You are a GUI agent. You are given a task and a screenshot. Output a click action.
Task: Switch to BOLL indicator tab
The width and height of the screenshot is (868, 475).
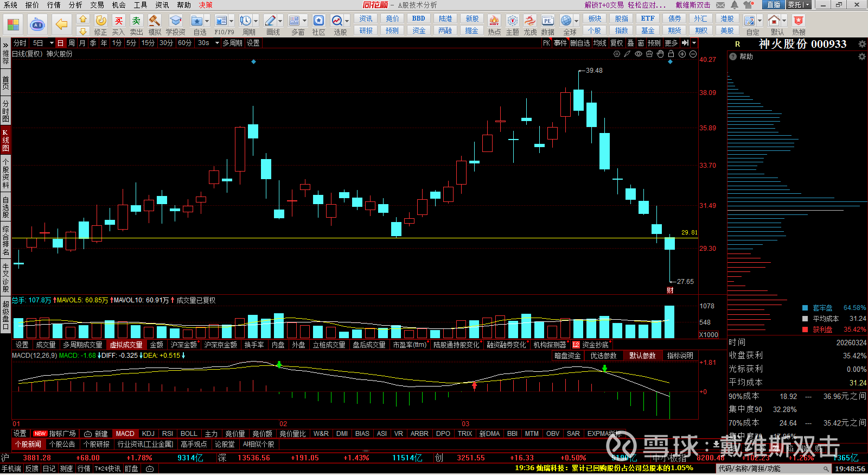point(189,434)
